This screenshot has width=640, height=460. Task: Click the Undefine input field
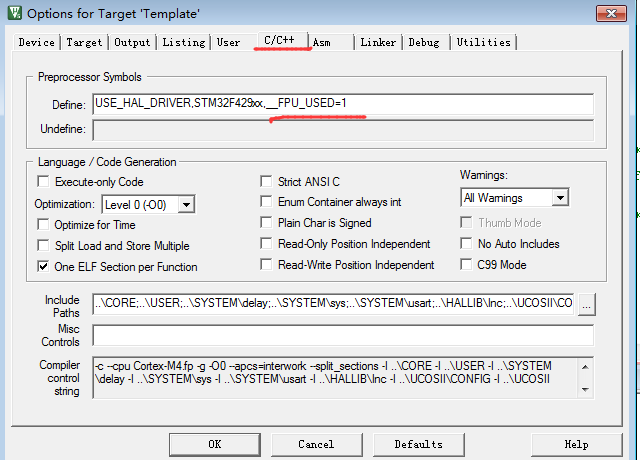[x=343, y=130]
